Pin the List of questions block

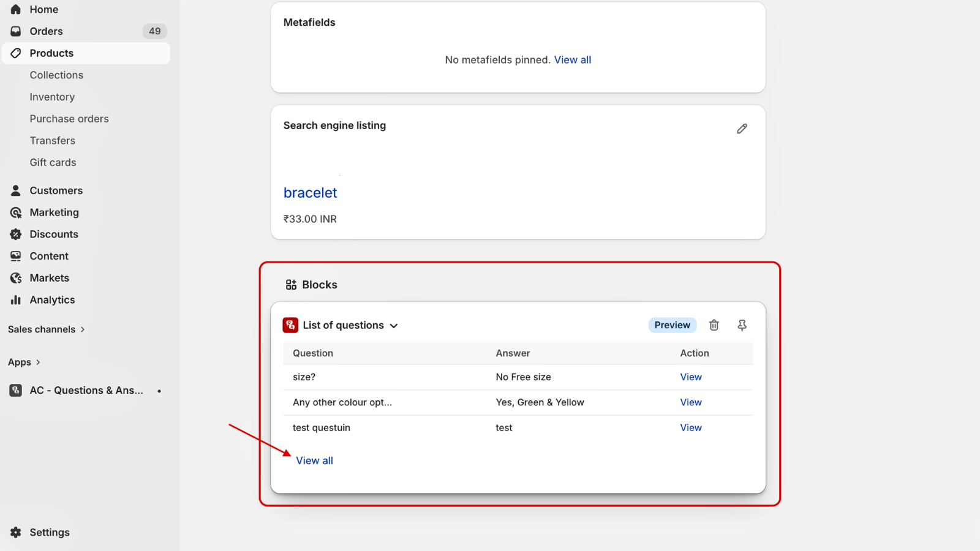click(x=742, y=325)
